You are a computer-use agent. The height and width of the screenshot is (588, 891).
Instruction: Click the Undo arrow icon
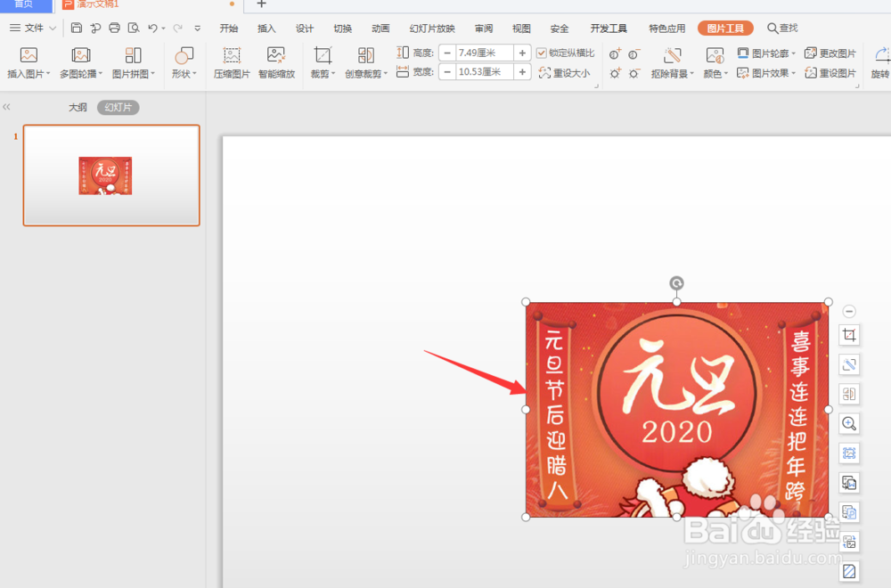pos(152,28)
